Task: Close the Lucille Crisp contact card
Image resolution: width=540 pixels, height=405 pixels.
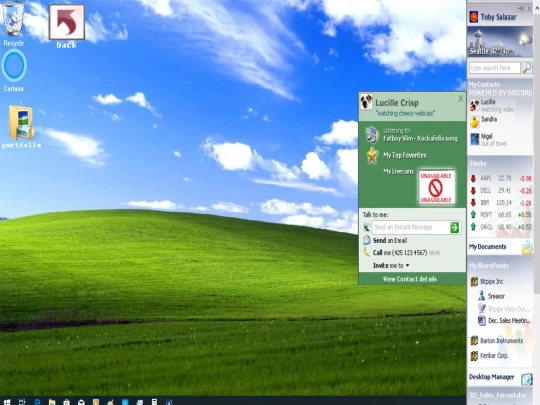Action: 460,99
